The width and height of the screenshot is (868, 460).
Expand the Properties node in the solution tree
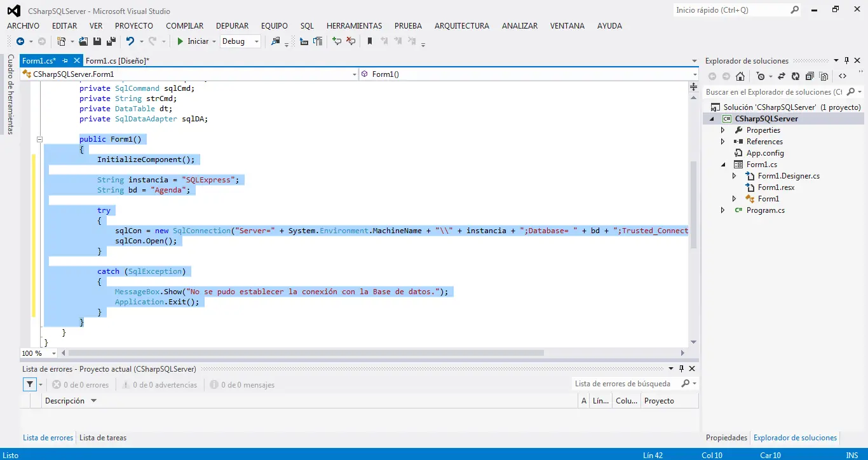tap(722, 130)
